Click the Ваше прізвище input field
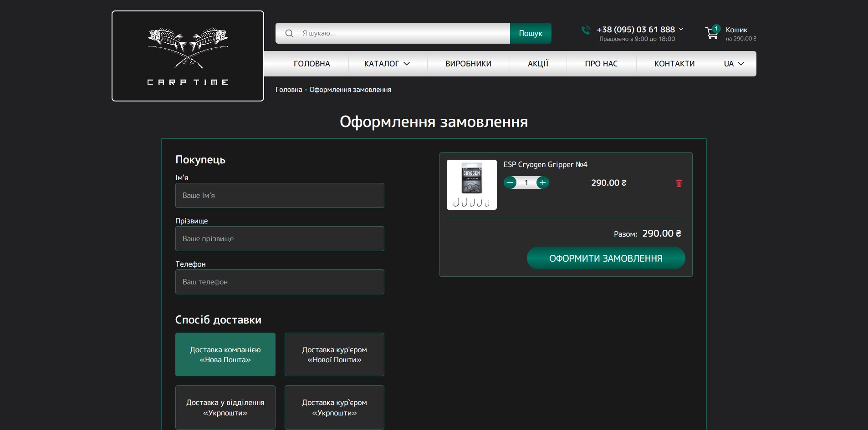 click(280, 238)
